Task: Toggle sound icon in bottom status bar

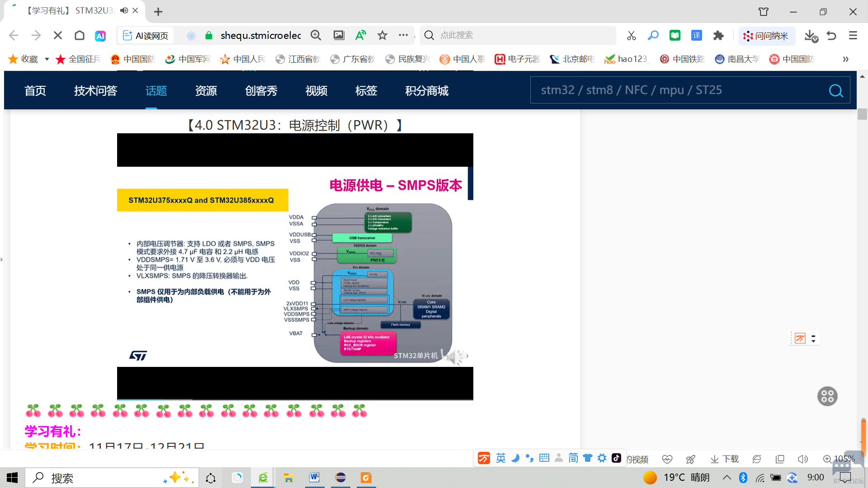Action: pyautogui.click(x=802, y=459)
